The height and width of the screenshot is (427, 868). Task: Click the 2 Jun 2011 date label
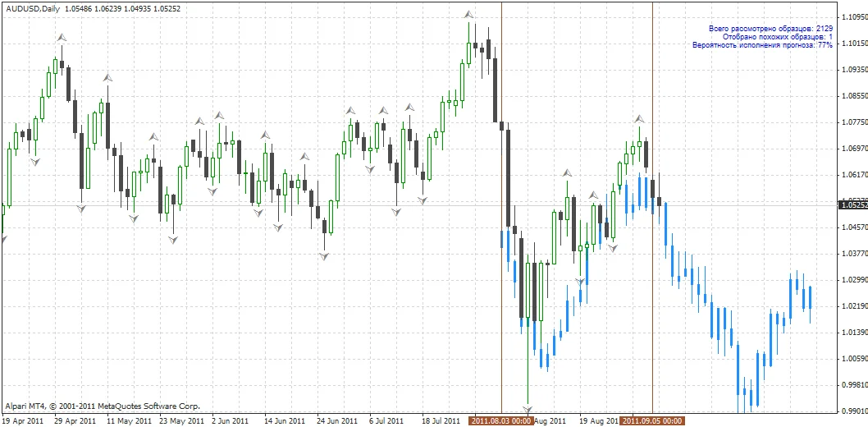click(x=231, y=421)
